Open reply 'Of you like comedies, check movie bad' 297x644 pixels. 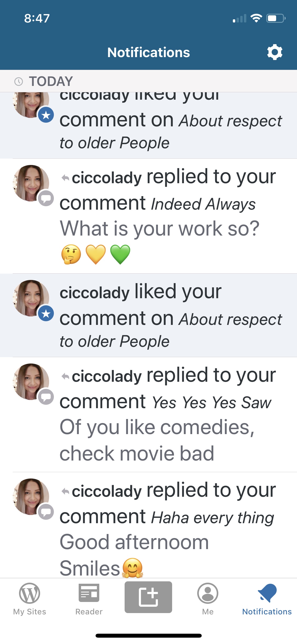(x=157, y=440)
